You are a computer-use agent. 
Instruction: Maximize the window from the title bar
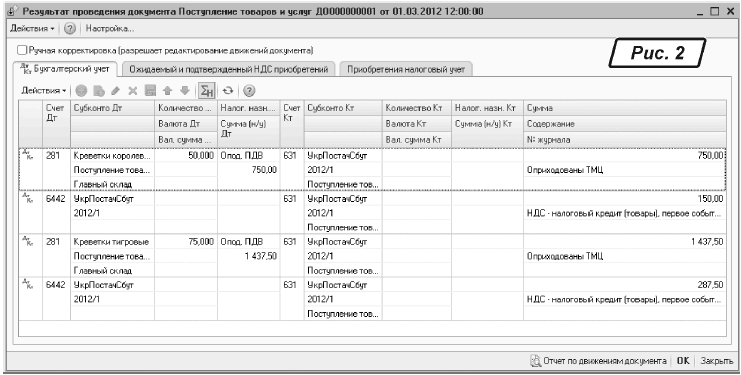click(x=715, y=11)
